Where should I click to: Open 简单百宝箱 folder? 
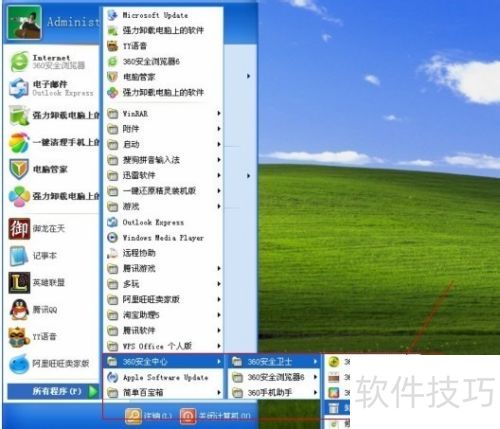pyautogui.click(x=163, y=393)
